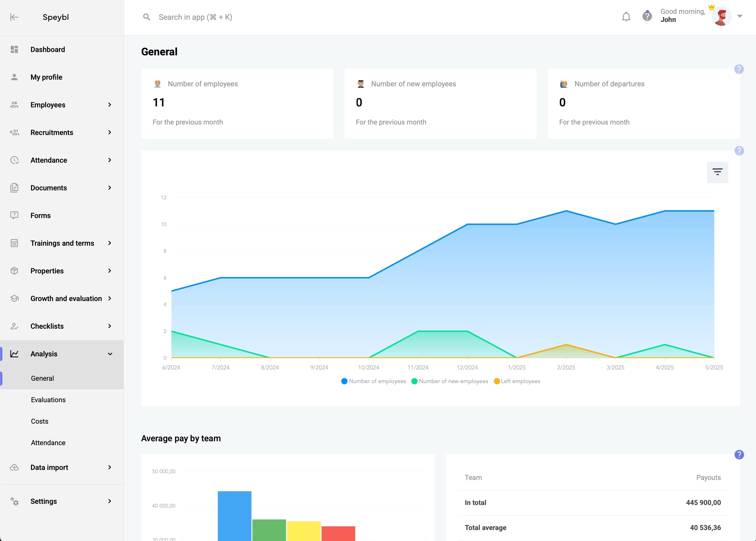Collapse the Analysis section chevron
756x541 pixels.
pos(110,354)
